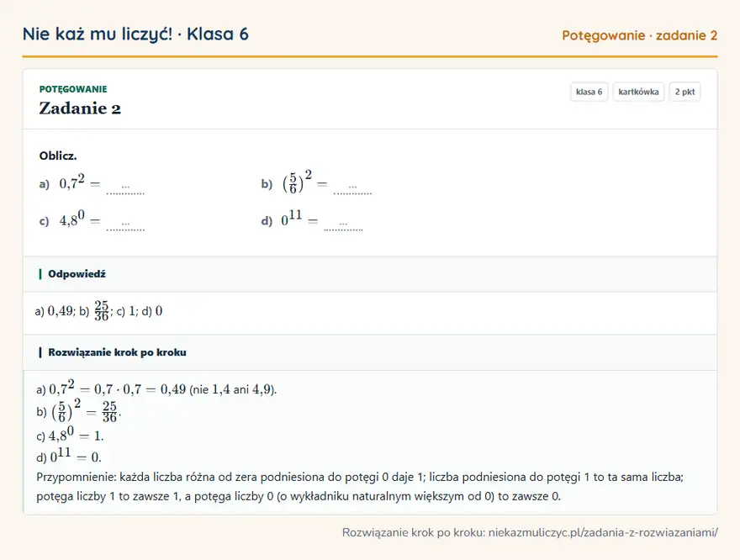Click the answer blank for a) 0,7²
The image size is (740, 560).
[125, 188]
